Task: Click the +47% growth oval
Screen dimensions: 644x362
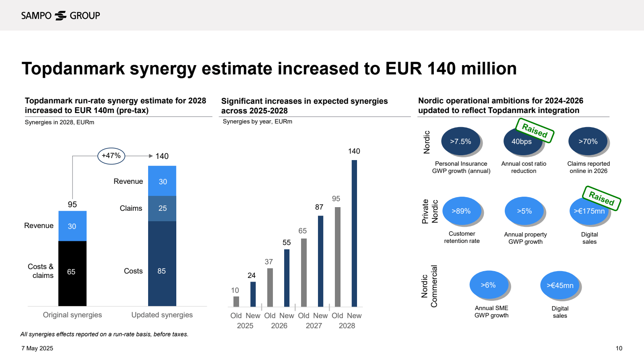Action: tap(111, 156)
